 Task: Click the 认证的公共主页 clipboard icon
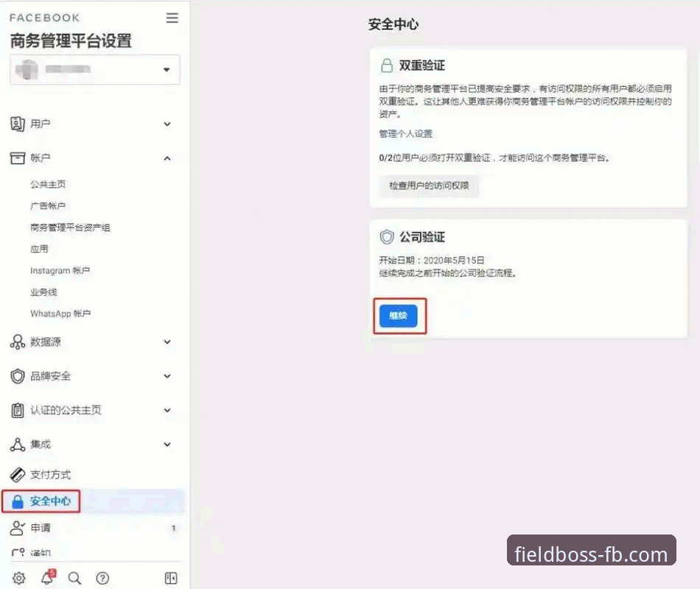(x=18, y=410)
